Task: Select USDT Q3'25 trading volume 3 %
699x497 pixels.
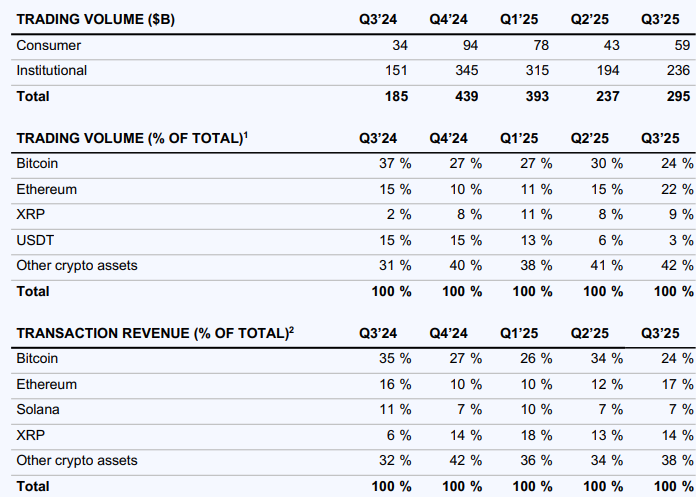Action: [679, 240]
